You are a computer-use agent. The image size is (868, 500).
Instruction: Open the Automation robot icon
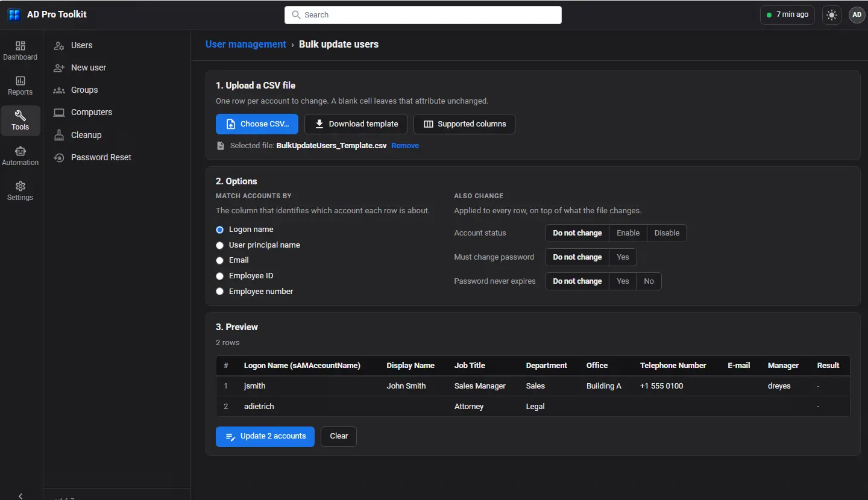20,151
